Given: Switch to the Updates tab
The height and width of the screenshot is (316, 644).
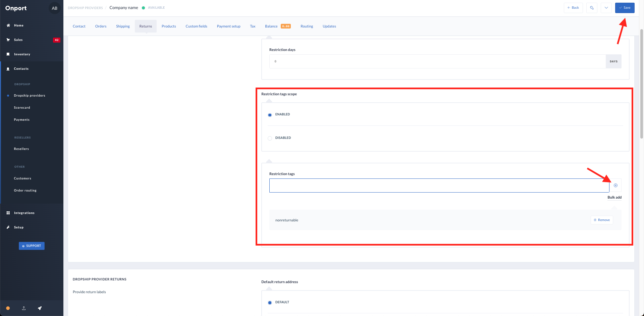Looking at the screenshot, I should [329, 26].
